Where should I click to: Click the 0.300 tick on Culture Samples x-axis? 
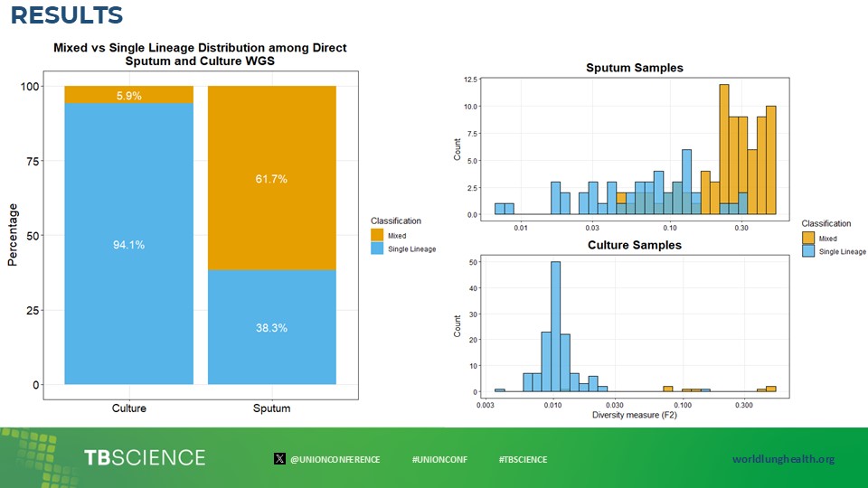tap(744, 405)
